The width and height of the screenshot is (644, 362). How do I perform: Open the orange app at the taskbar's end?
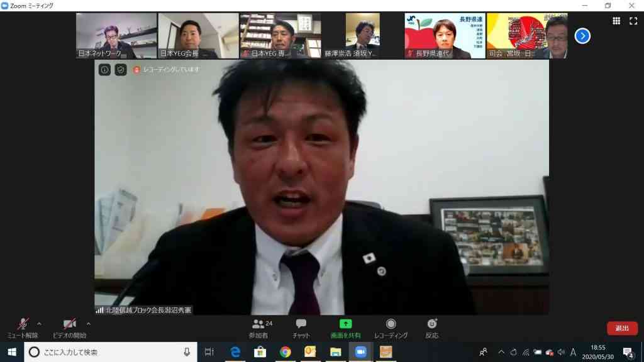pos(386,352)
